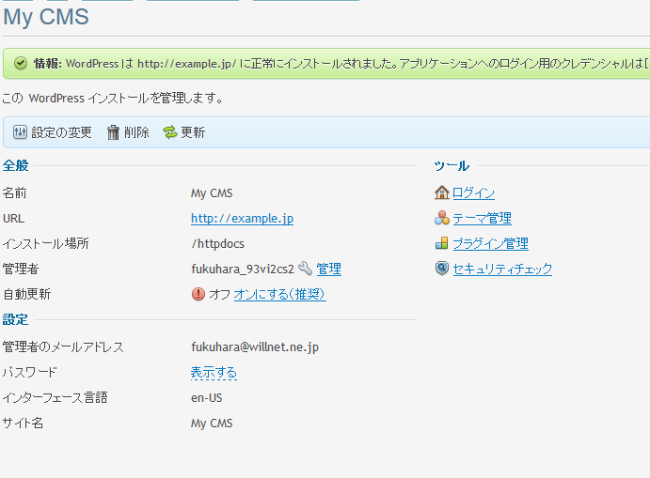This screenshot has height=478, width=650.
Task: Click the この WordPress インストールを管理します text
Action: 113,98
